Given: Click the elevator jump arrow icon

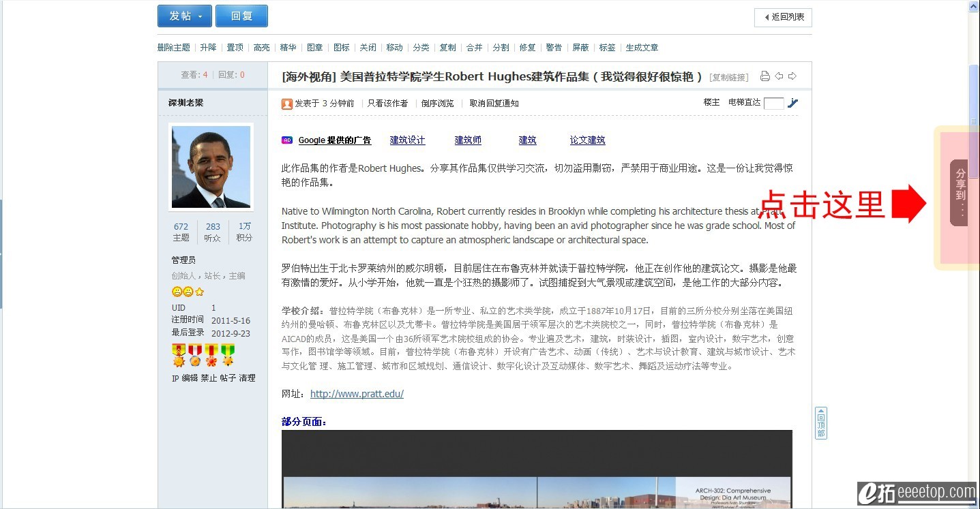Looking at the screenshot, I should click(792, 103).
